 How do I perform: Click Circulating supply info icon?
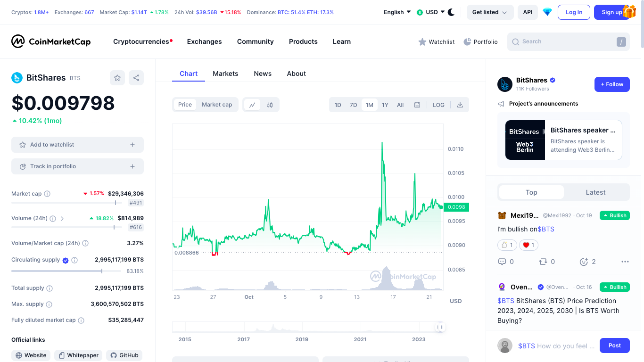pyautogui.click(x=74, y=260)
